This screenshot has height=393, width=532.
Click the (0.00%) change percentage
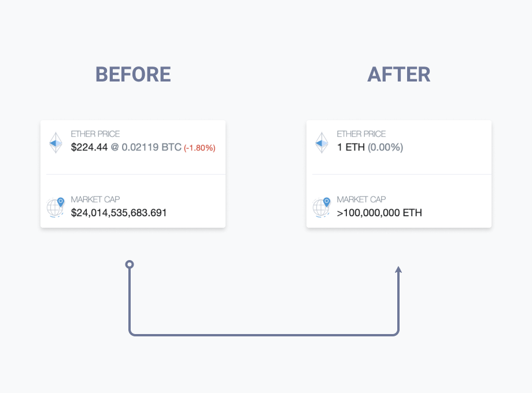tap(385, 147)
